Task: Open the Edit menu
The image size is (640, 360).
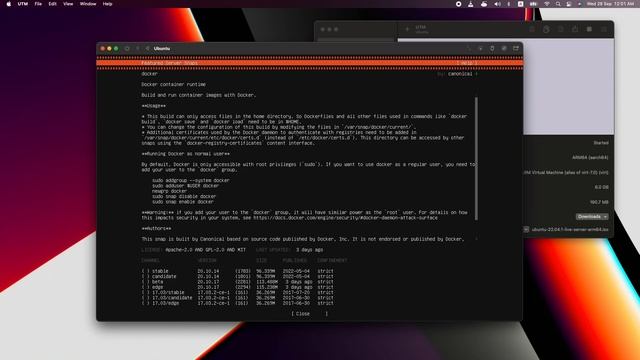Action: (x=52, y=4)
